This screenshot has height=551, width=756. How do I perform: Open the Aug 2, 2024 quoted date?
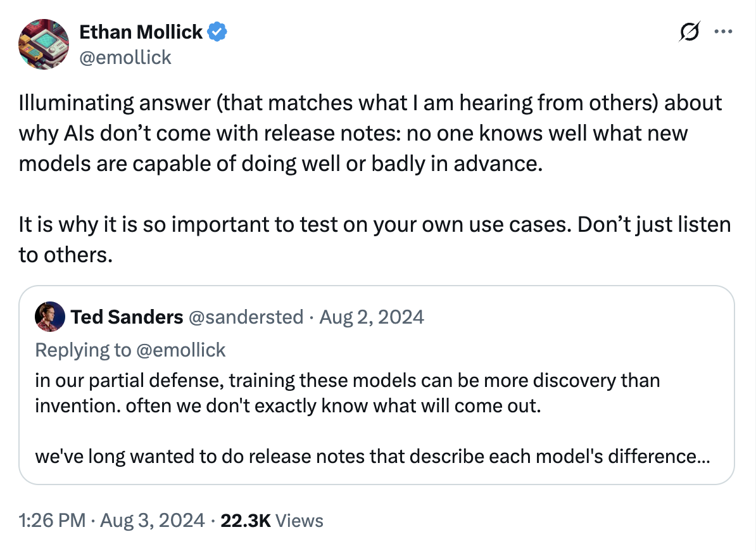coord(372,317)
